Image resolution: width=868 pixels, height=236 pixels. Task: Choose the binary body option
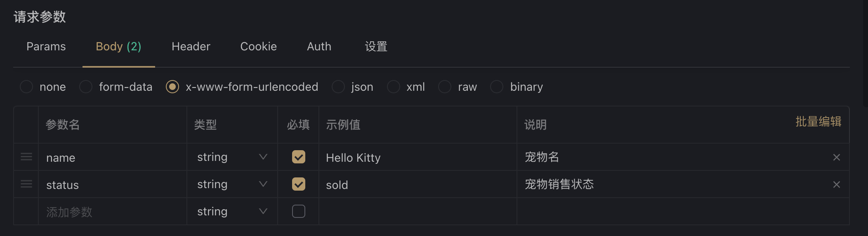pyautogui.click(x=497, y=87)
